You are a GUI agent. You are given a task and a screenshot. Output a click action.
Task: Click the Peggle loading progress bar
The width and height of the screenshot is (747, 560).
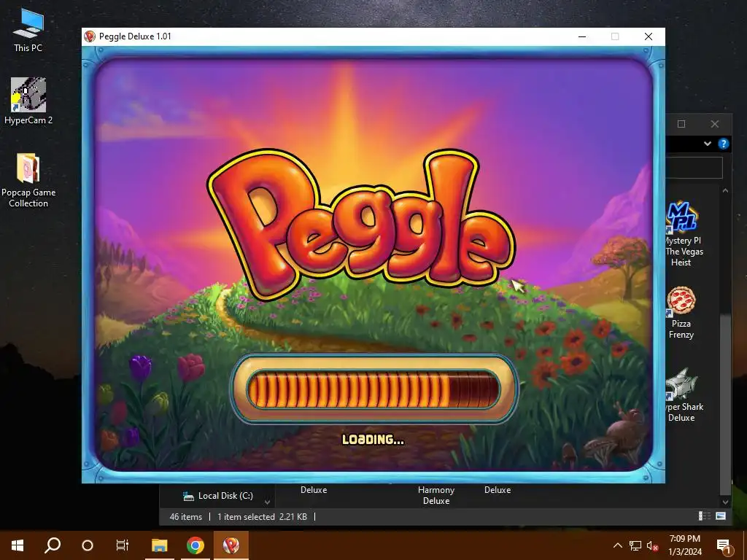[x=374, y=389]
